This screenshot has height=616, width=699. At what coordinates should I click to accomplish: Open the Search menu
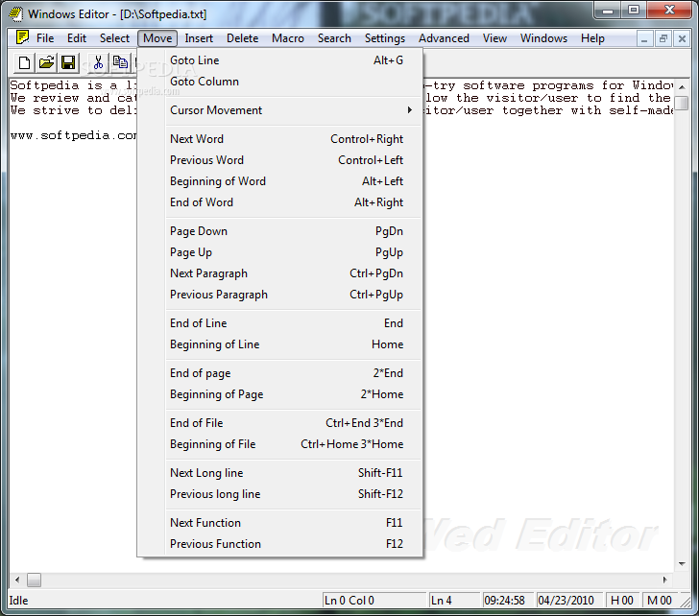click(x=334, y=38)
